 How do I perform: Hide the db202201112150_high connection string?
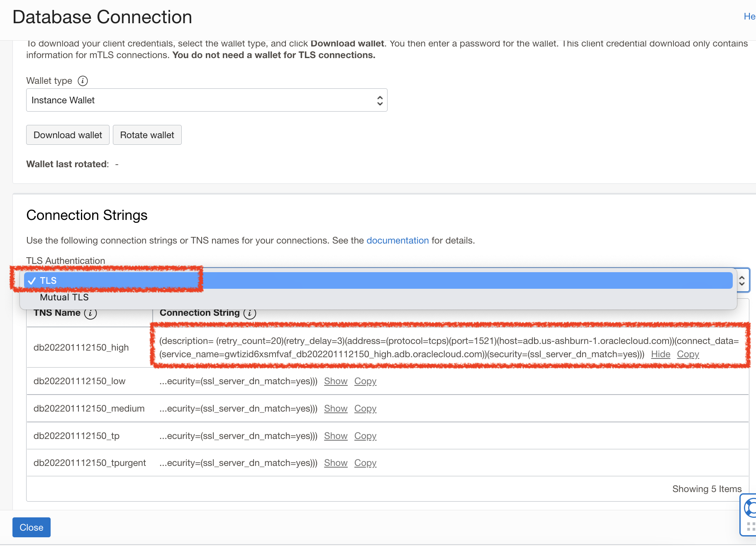pos(661,354)
